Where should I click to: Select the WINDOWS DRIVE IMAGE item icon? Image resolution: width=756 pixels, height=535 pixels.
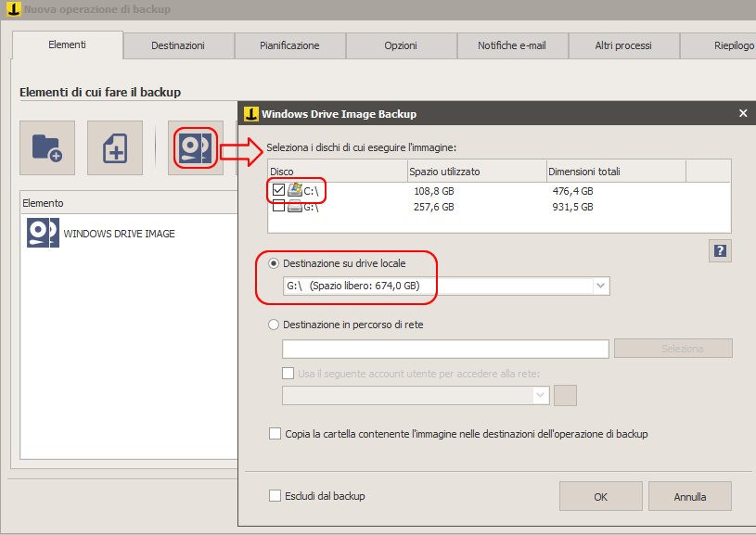(x=43, y=233)
